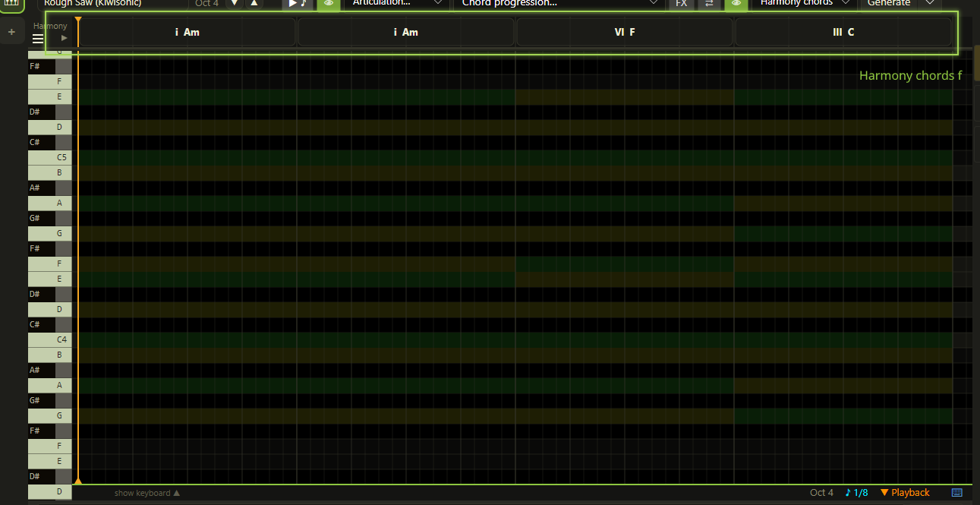Click the C5 piano key

pos(50,157)
